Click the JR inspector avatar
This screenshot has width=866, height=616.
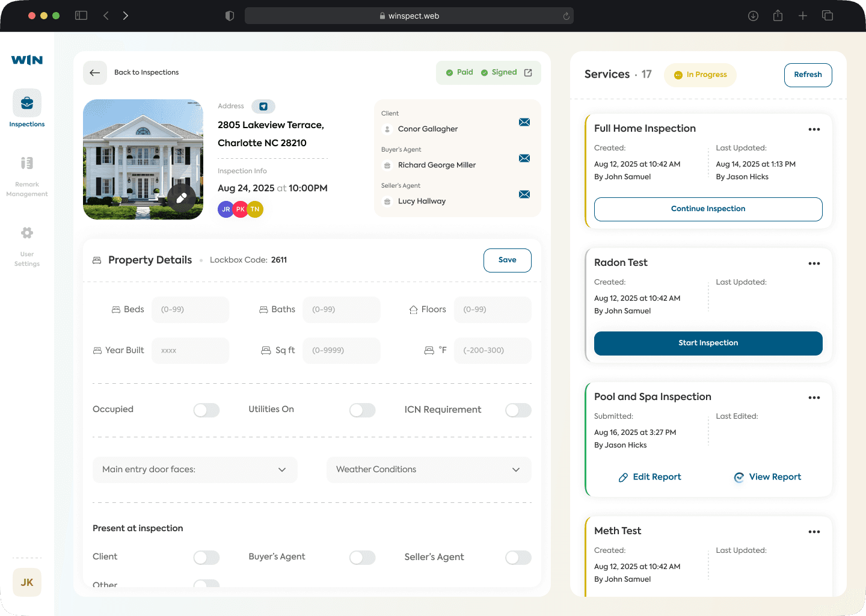pyautogui.click(x=226, y=209)
